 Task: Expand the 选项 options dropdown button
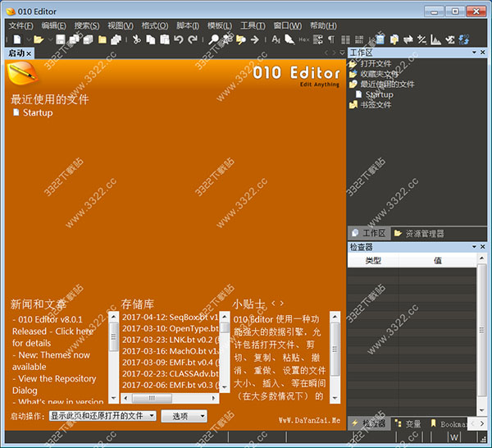click(x=184, y=416)
